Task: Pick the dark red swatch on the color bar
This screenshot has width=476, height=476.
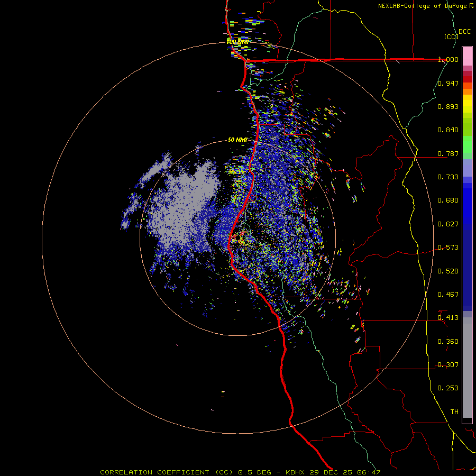Action: click(x=467, y=79)
